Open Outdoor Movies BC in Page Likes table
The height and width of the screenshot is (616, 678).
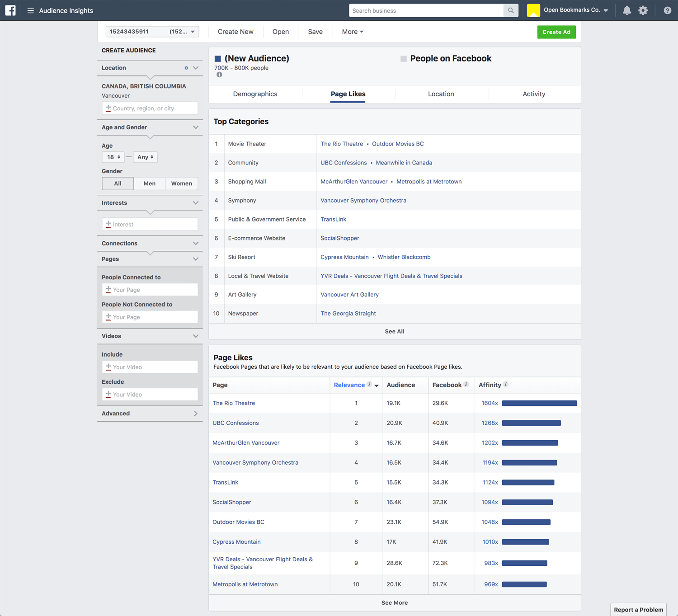(238, 522)
